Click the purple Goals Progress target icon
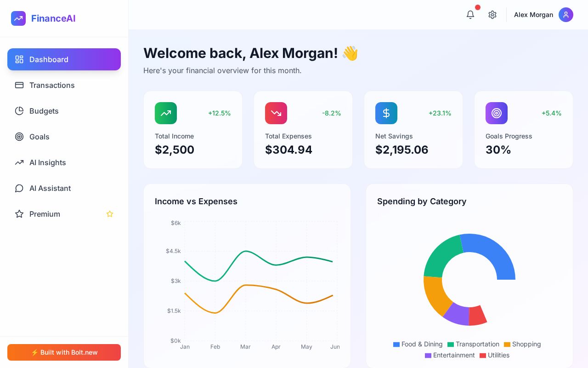 click(x=497, y=113)
